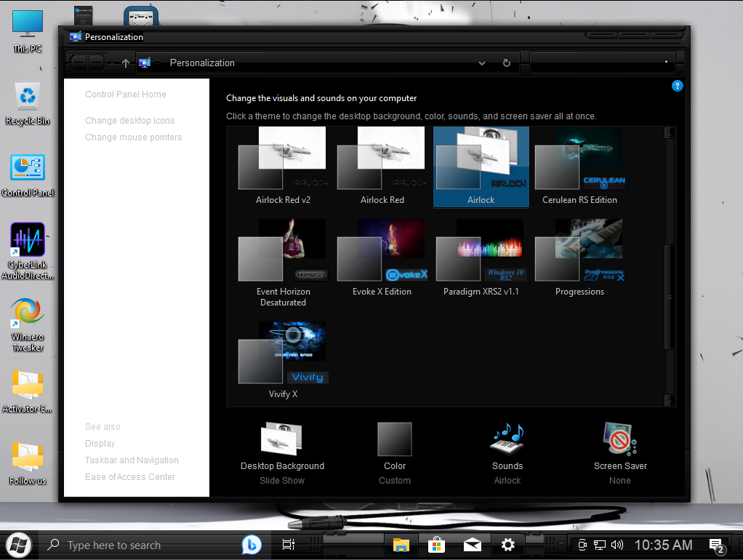This screenshot has height=560, width=743.
Task: Refresh the Personalization window
Action: tap(507, 63)
